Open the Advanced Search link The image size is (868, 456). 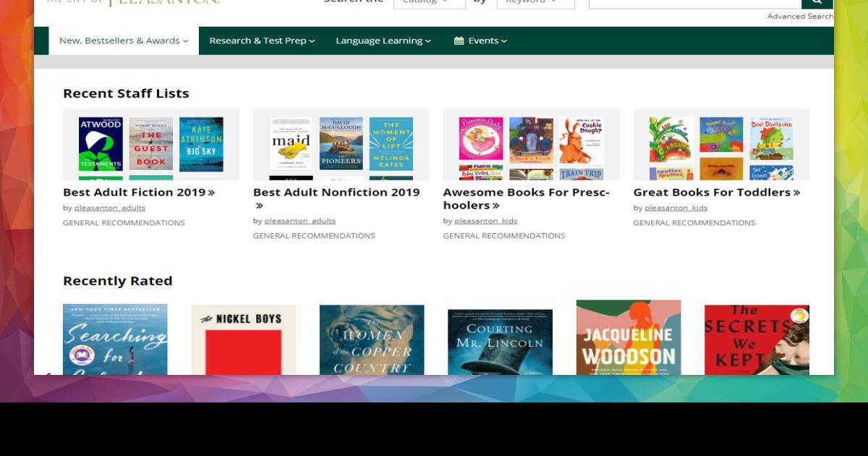click(800, 16)
